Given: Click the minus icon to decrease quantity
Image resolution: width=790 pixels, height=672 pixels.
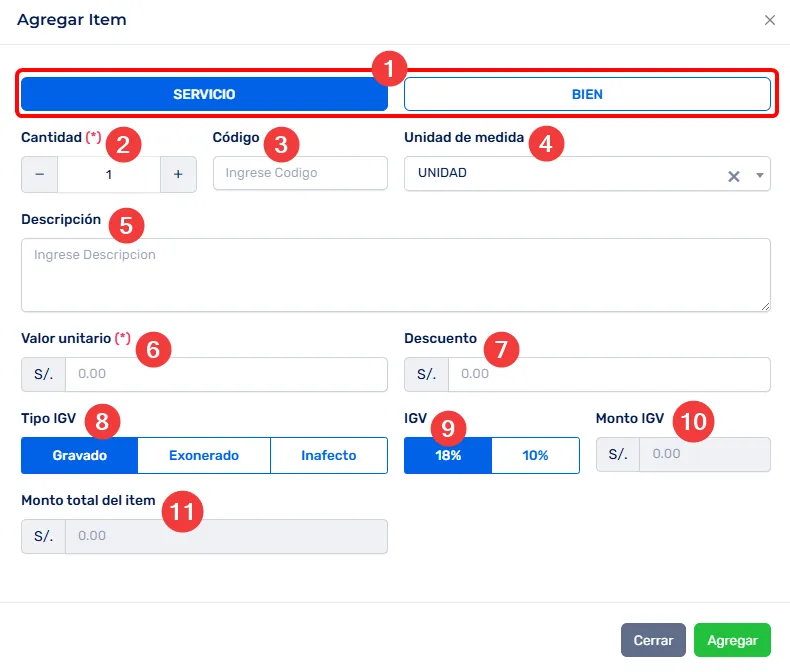Looking at the screenshot, I should point(40,174).
